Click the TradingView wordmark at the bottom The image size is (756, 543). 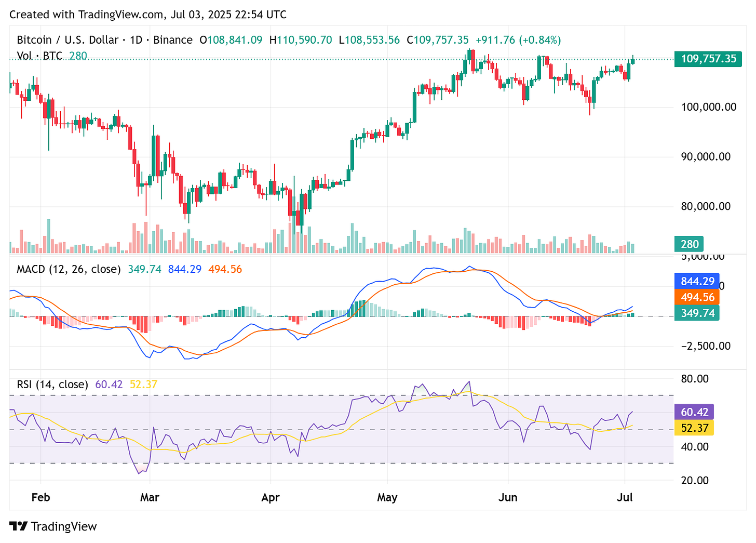point(64,526)
